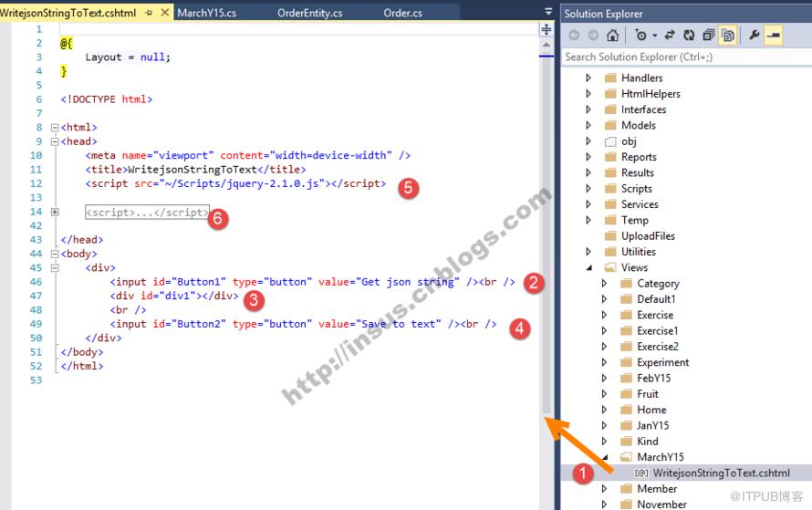Viewport: 812px width, 510px height.
Task: Expand the Scripts folder arrow
Action: [x=588, y=189]
